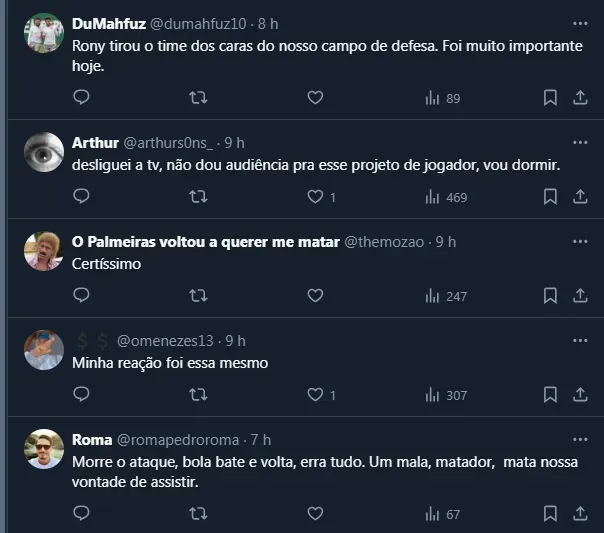Viewport: 604px width, 533px height.
Task: Expand more options for Roma's tweet
Action: [580, 440]
